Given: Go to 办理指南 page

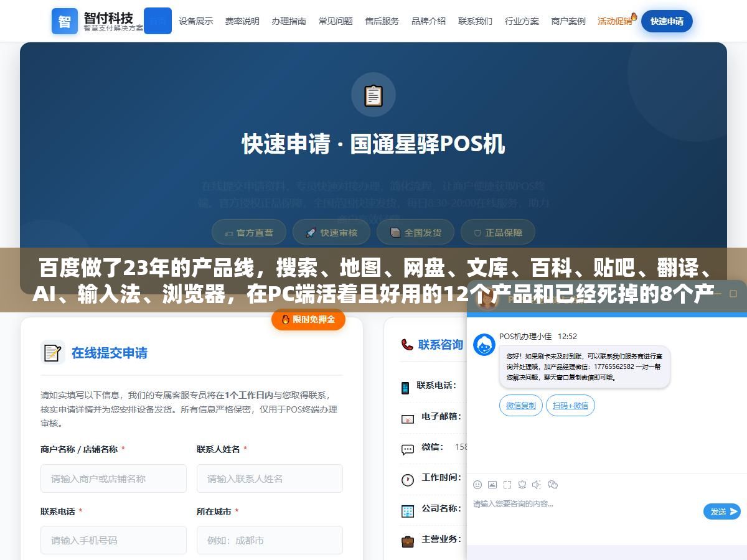Looking at the screenshot, I should 289,21.
